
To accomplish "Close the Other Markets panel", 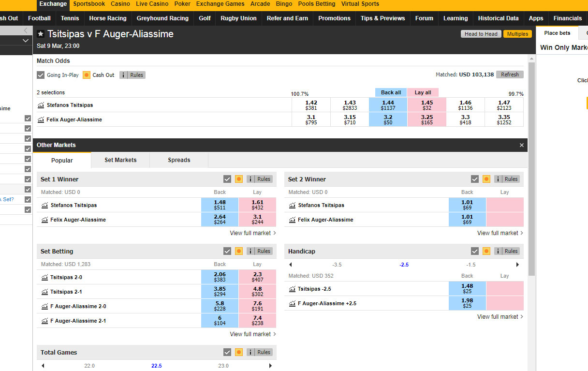I will tap(522, 145).
